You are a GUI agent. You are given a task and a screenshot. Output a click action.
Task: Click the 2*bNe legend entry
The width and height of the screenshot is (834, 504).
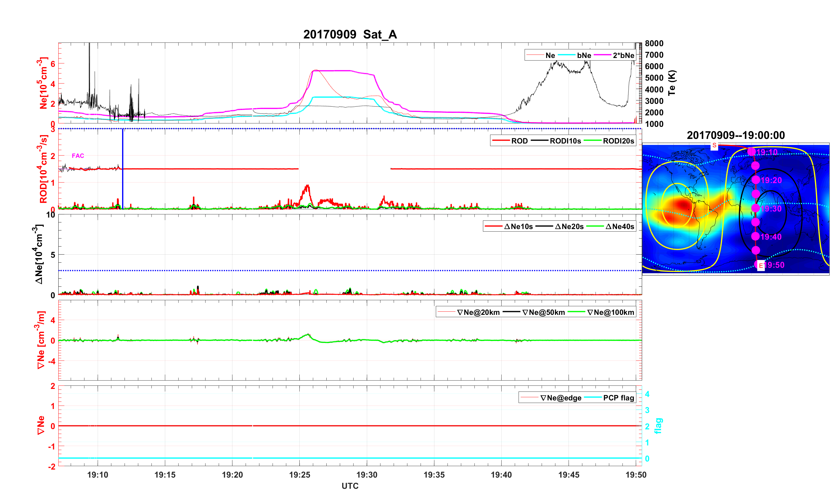click(623, 55)
